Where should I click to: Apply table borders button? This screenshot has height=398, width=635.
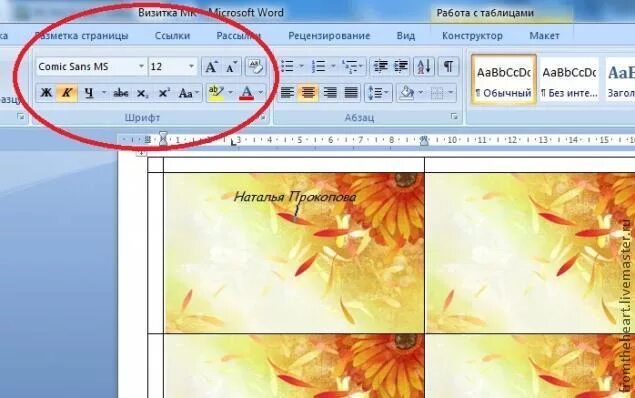pyautogui.click(x=437, y=93)
